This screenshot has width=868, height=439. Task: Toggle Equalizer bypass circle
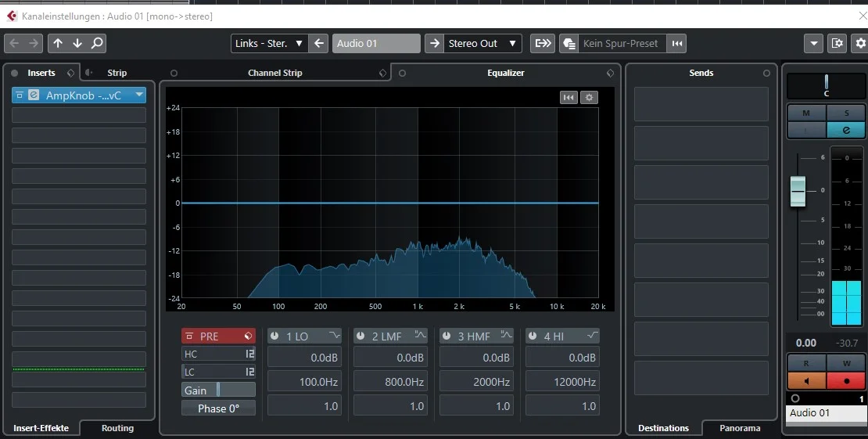pos(403,73)
